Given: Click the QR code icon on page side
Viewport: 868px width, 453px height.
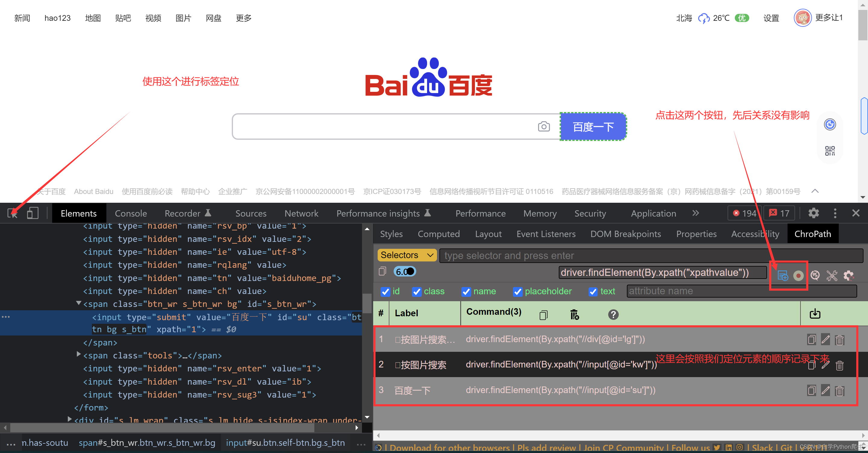Looking at the screenshot, I should point(830,151).
